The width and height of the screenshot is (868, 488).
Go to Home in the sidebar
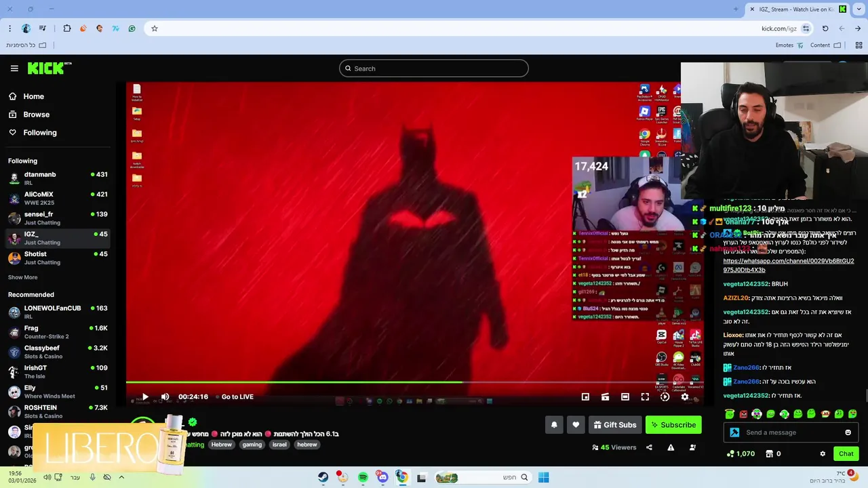[x=26, y=96]
